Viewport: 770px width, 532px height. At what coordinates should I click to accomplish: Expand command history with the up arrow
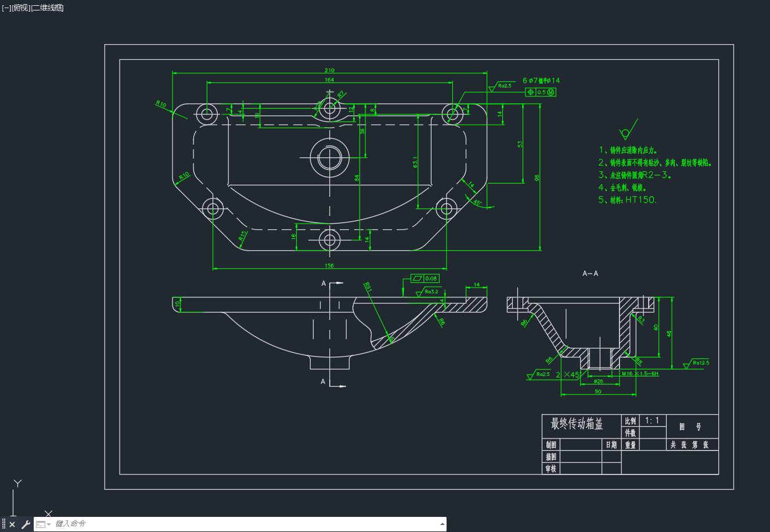click(442, 524)
